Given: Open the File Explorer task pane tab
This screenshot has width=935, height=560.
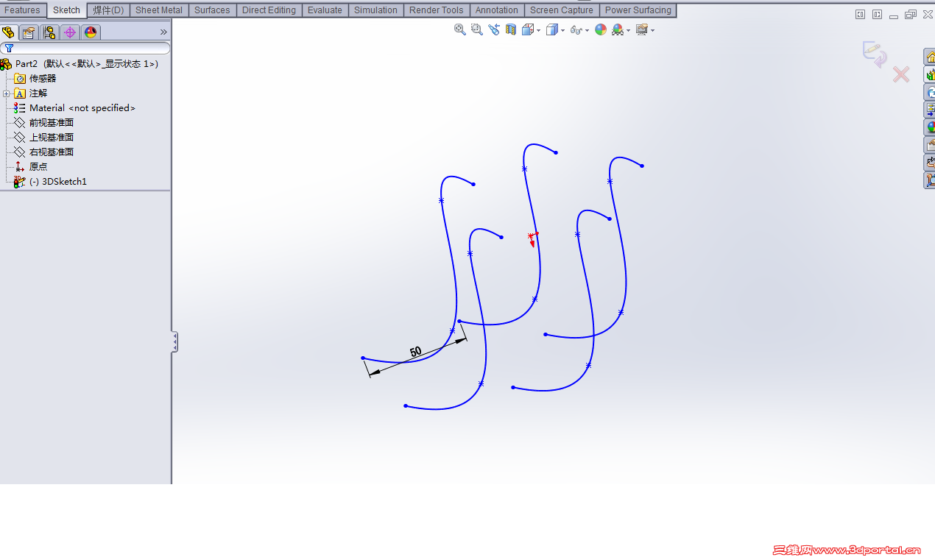Looking at the screenshot, I should click(930, 93).
